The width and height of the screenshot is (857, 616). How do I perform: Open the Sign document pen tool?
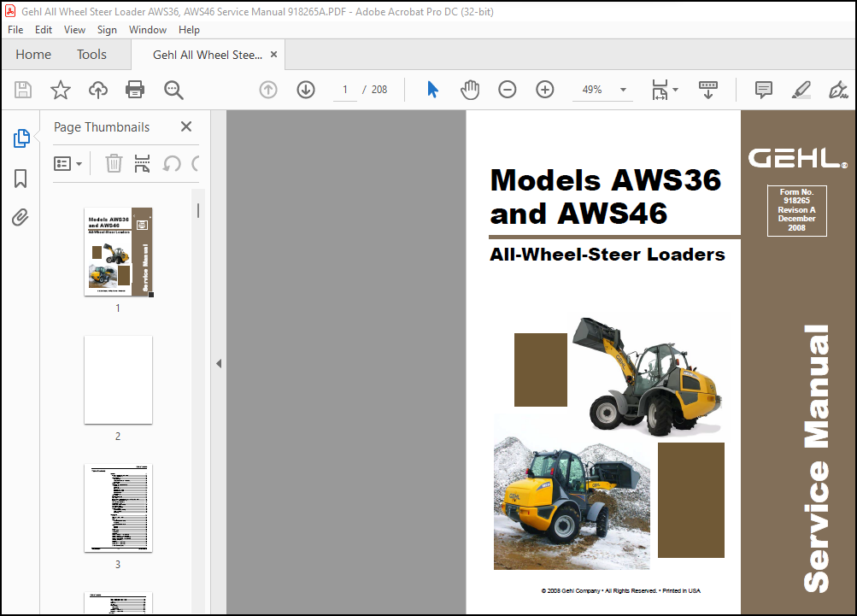point(838,90)
